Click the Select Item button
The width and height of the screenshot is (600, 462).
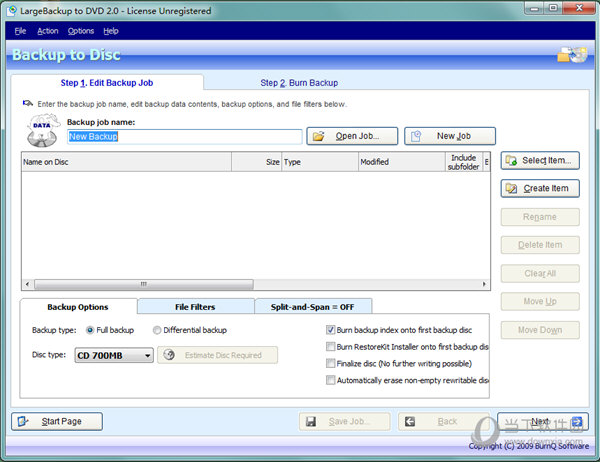[x=540, y=160]
